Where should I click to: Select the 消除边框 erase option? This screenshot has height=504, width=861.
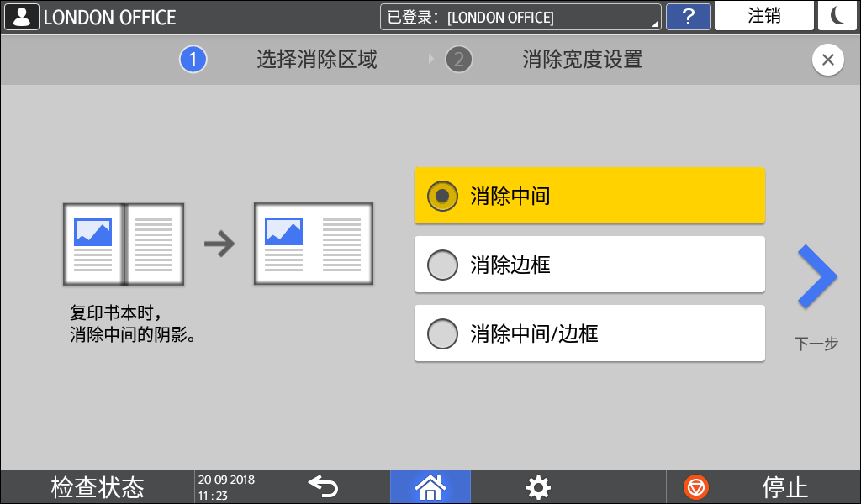click(x=589, y=265)
